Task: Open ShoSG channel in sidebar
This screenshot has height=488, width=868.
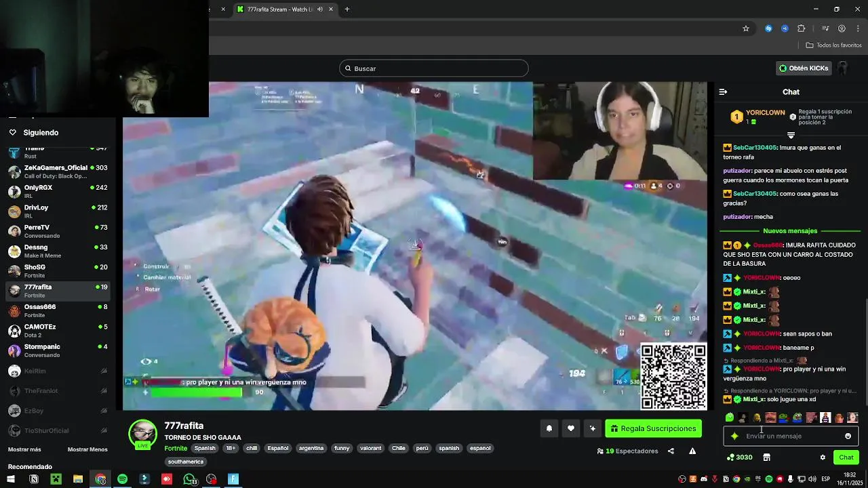Action: pyautogui.click(x=58, y=270)
